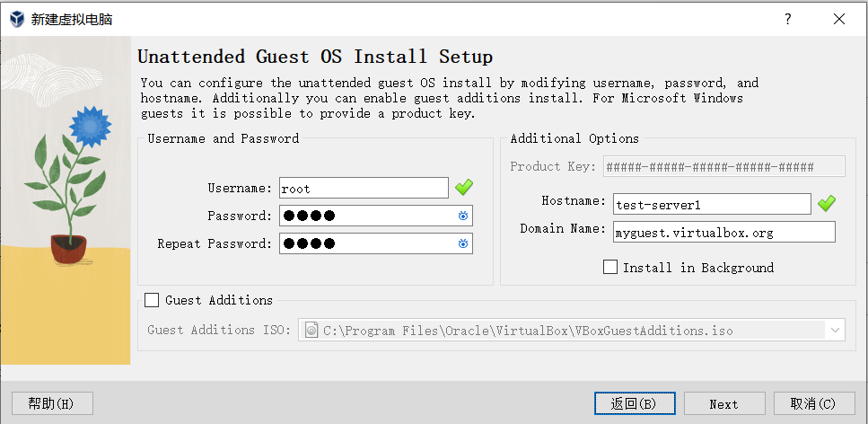
Task: Click the VirtualBox icon in title bar
Action: 15,19
